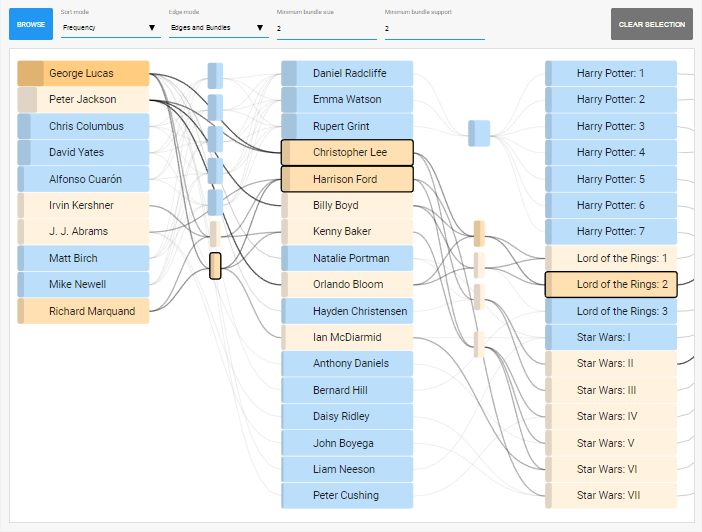Select the Alfonso Cuarón node
Screen dimensions: 702x532
pyautogui.click(x=83, y=179)
